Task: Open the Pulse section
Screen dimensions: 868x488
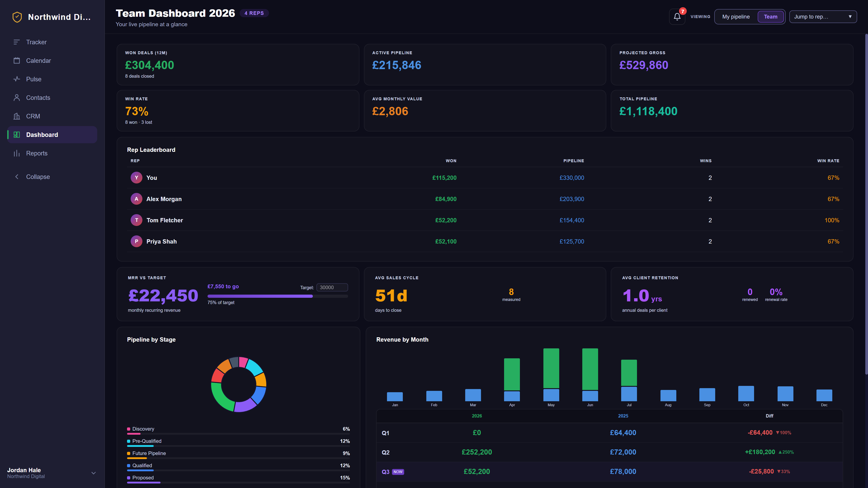Action: point(52,79)
